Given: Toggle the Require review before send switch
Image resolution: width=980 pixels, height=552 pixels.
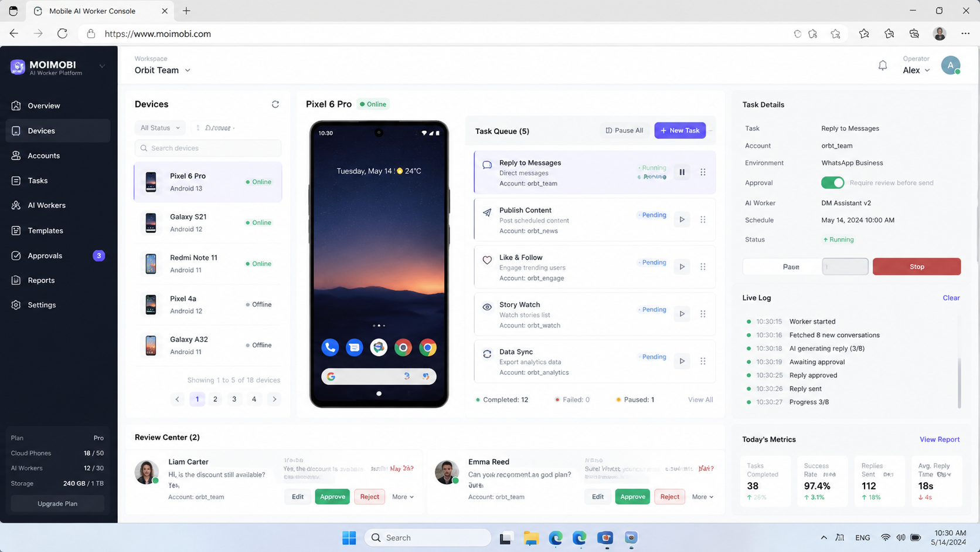Looking at the screenshot, I should tap(832, 183).
